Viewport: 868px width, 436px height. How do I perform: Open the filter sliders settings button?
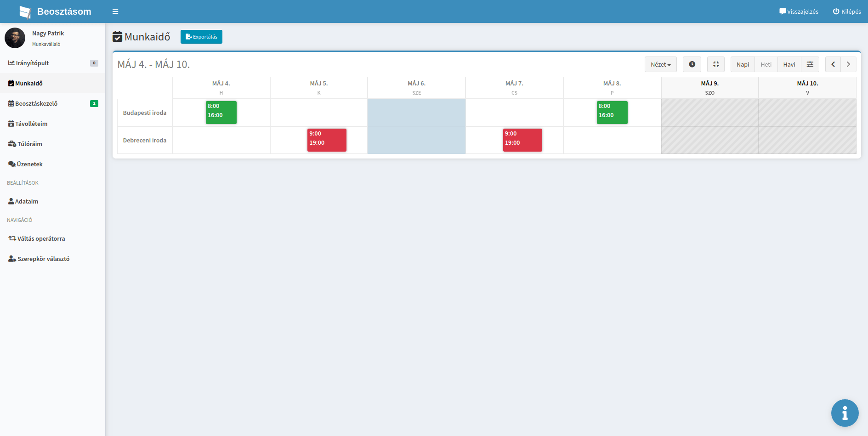click(810, 64)
